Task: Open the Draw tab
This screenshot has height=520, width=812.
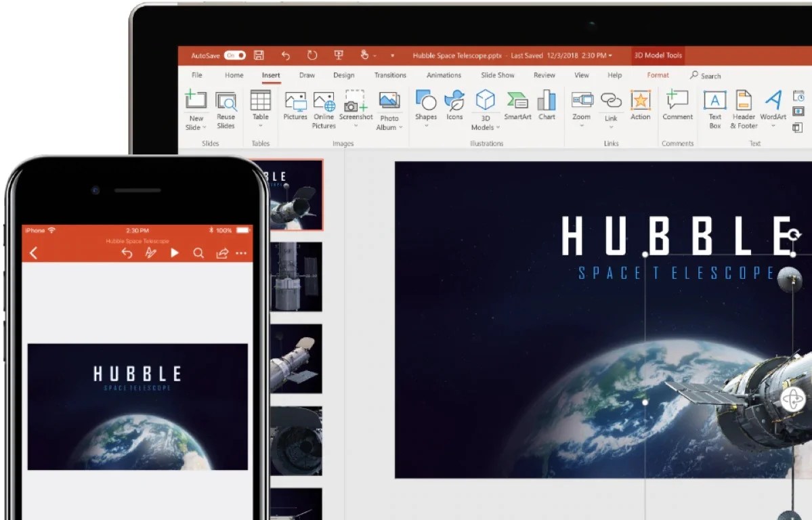Action: tap(307, 75)
